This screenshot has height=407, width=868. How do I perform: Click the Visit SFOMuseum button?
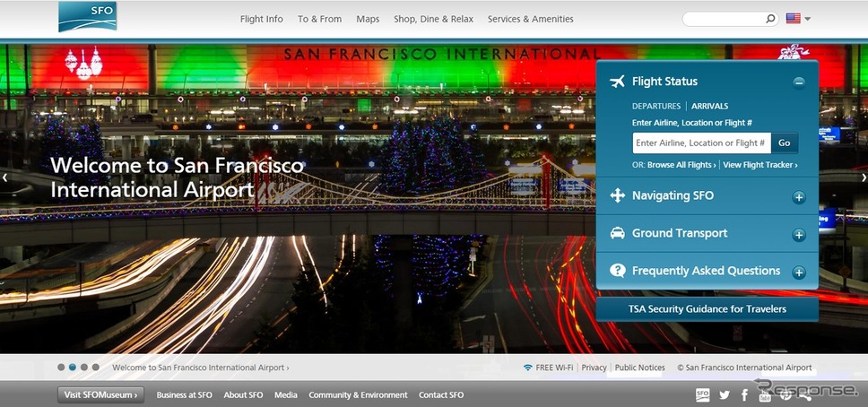click(x=100, y=394)
